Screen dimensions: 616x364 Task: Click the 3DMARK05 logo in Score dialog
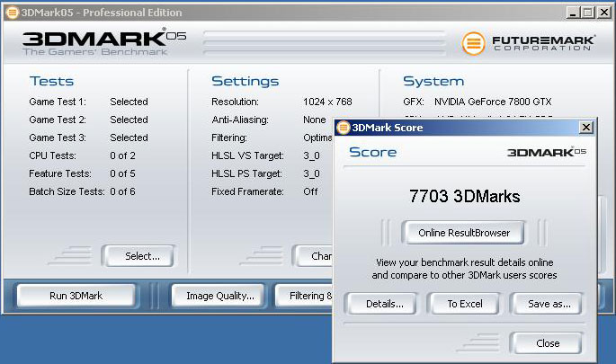point(547,152)
